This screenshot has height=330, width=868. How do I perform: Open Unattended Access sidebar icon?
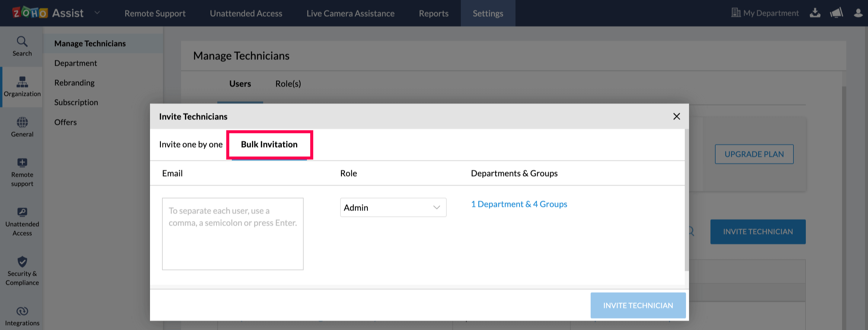pyautogui.click(x=22, y=212)
